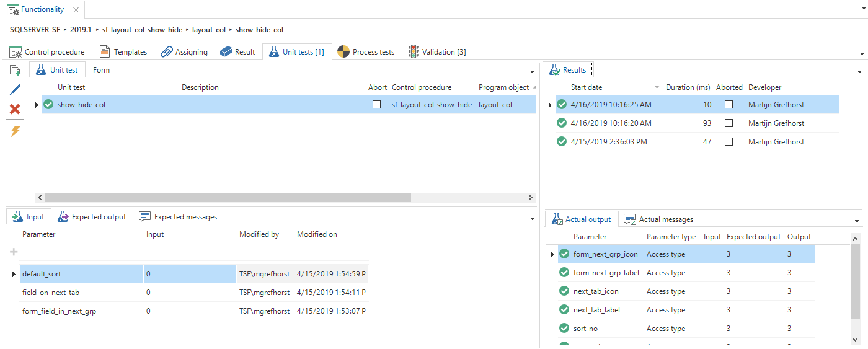The height and width of the screenshot is (349, 868).
Task: Open the Actual messages tab
Action: (658, 219)
